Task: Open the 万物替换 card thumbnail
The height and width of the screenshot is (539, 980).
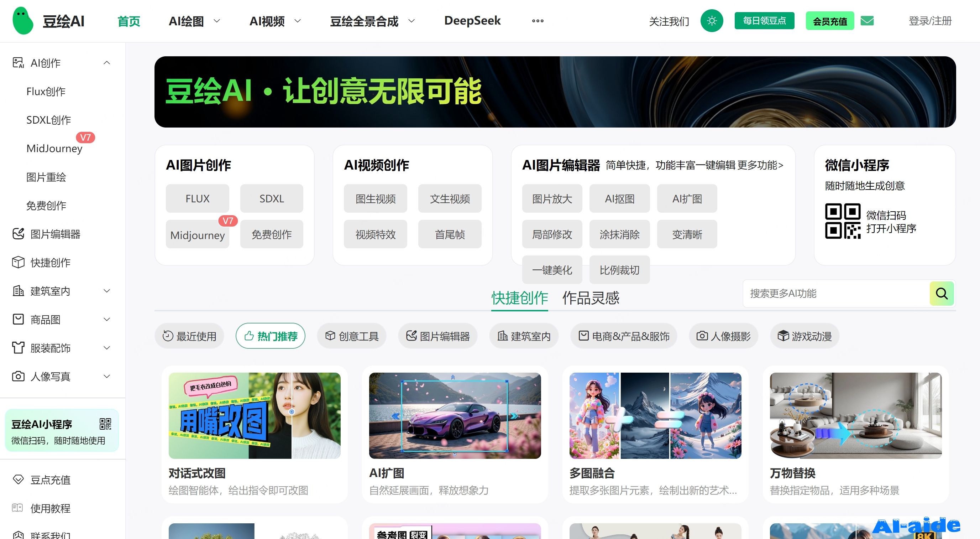Action: [856, 415]
